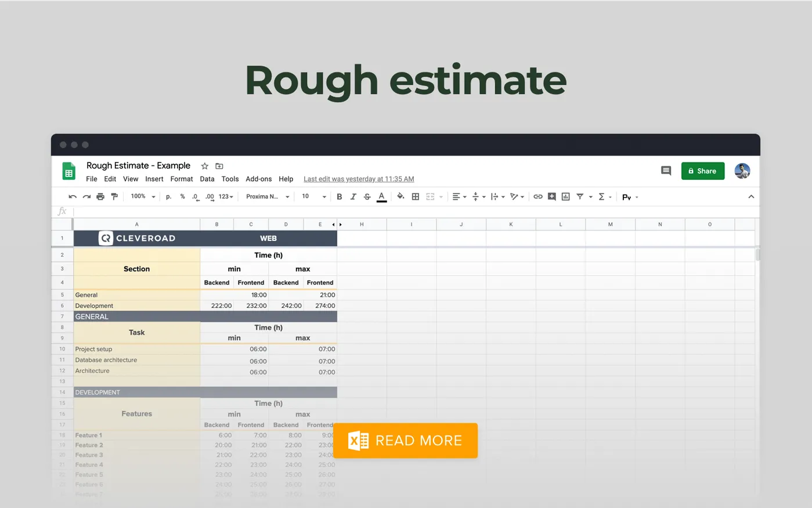Click the text color underlined A
Screen dimensions: 812x508
(x=381, y=197)
